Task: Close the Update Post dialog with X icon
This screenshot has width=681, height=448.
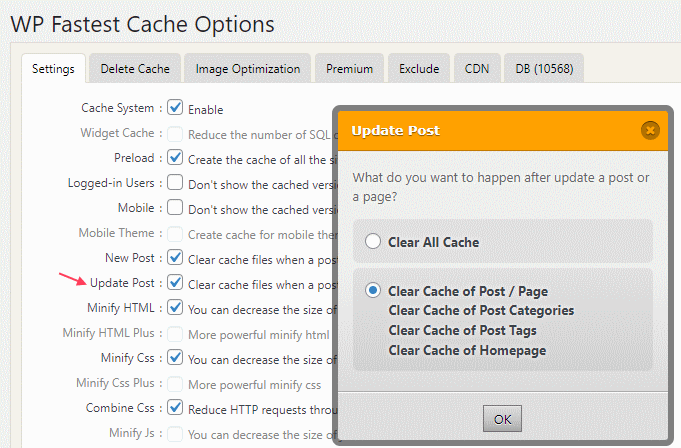Action: click(650, 130)
